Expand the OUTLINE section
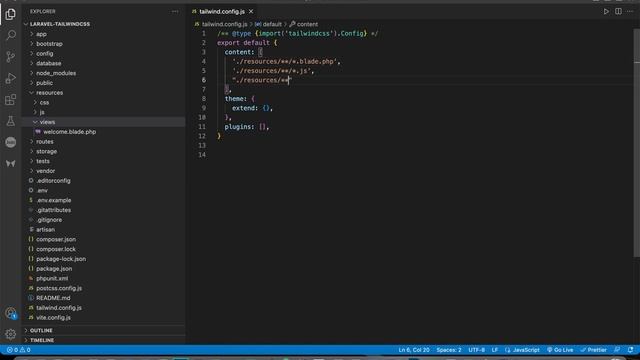 pos(41,330)
